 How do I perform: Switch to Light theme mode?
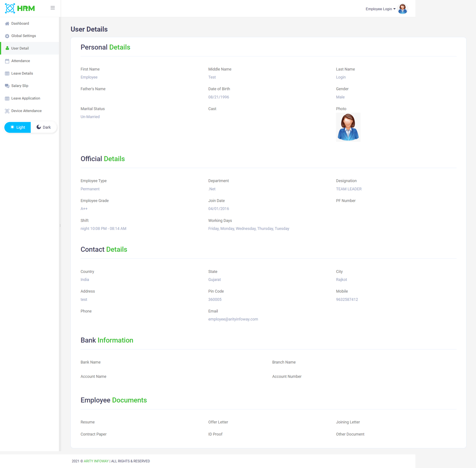tap(18, 127)
